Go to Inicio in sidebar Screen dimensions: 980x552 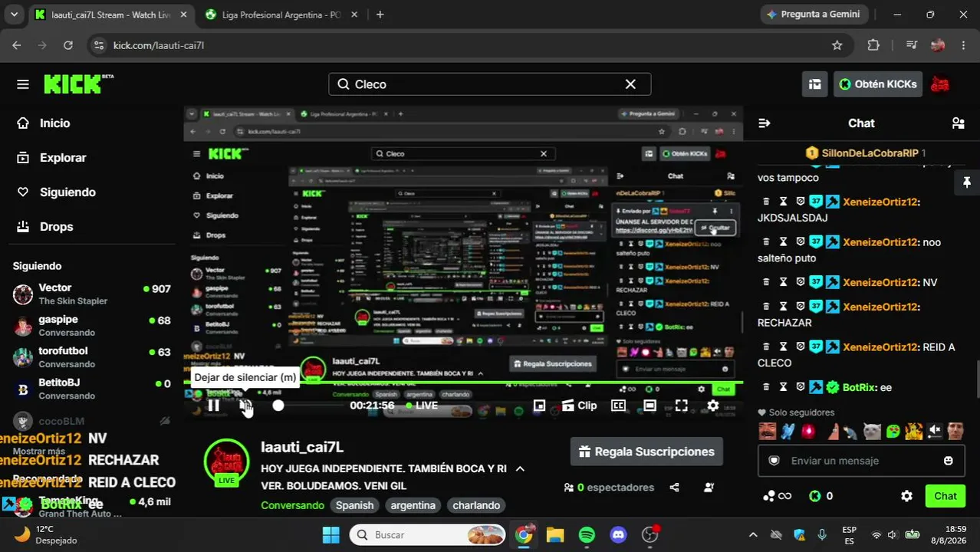[x=54, y=123]
